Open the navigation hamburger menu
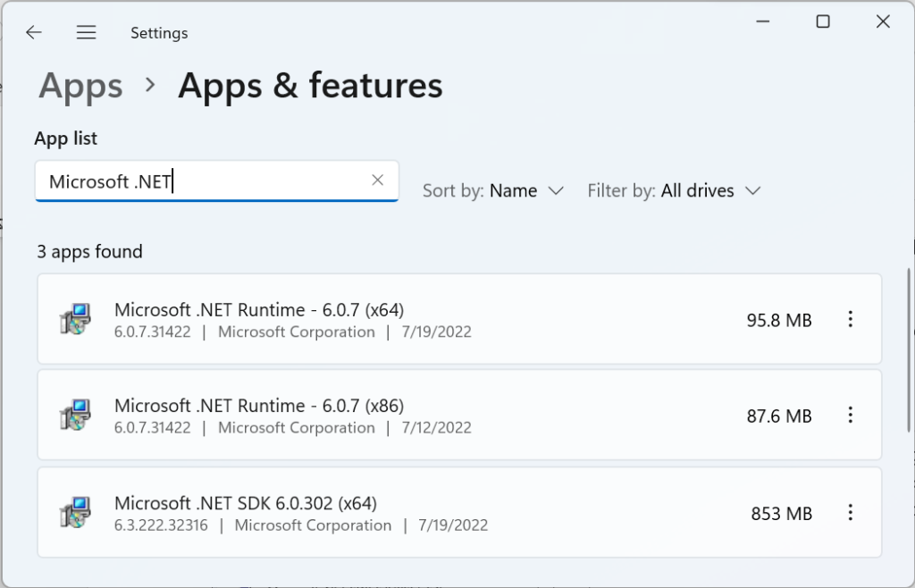The width and height of the screenshot is (915, 588). pyautogui.click(x=86, y=32)
